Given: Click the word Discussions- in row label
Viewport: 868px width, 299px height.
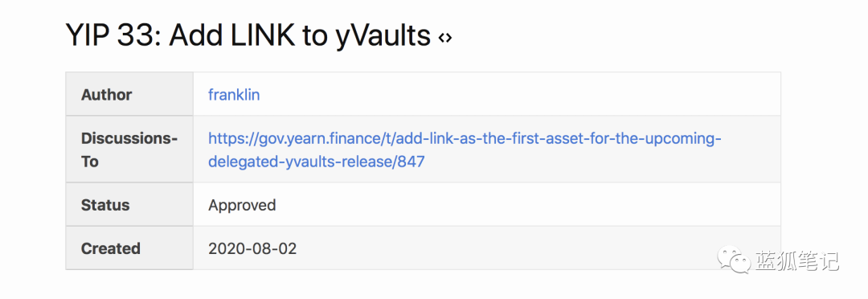Looking at the screenshot, I should 129,138.
